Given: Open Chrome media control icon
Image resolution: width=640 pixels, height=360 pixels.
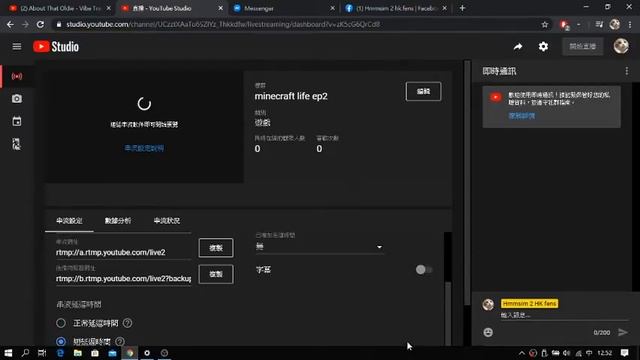Looking at the screenshot, I should point(599,24).
